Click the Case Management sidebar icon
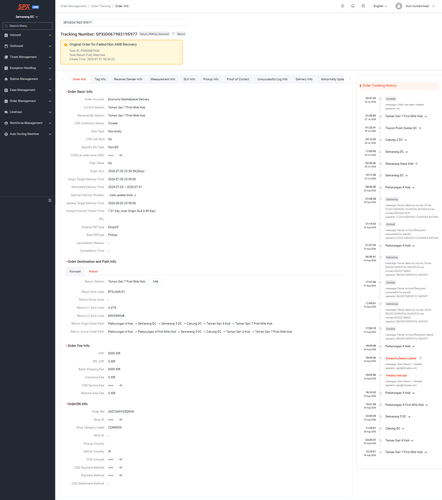 (x=6, y=90)
